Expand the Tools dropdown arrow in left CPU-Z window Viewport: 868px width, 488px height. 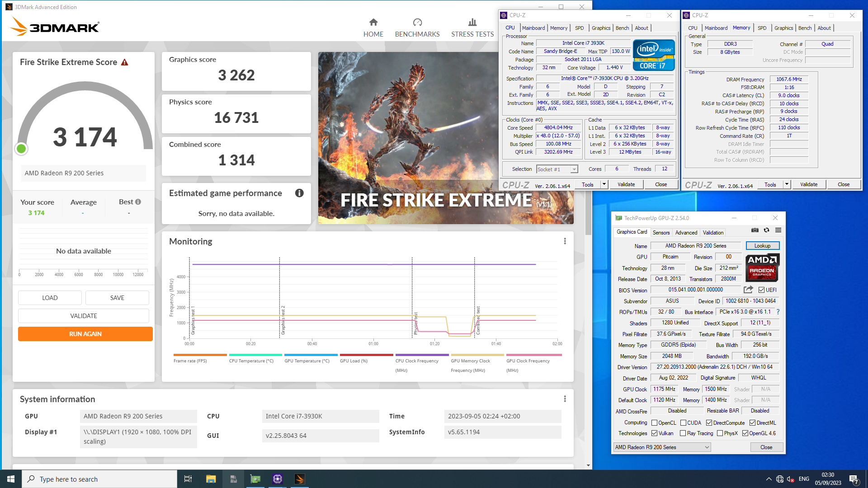tap(604, 184)
